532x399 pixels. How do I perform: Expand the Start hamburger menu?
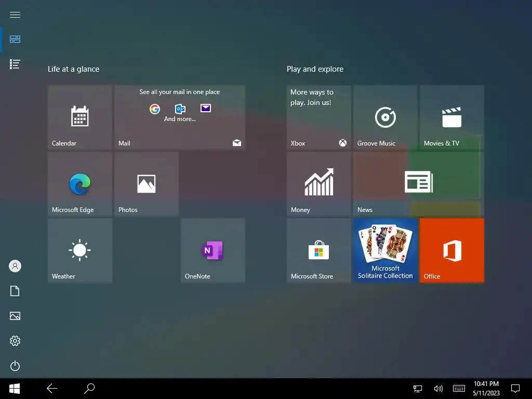(15, 15)
